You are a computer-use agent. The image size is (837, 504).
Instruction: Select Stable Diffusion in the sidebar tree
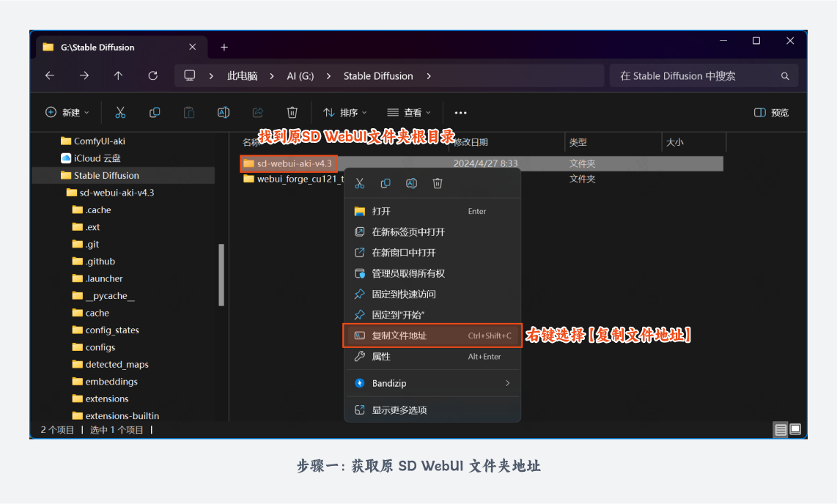(123, 176)
